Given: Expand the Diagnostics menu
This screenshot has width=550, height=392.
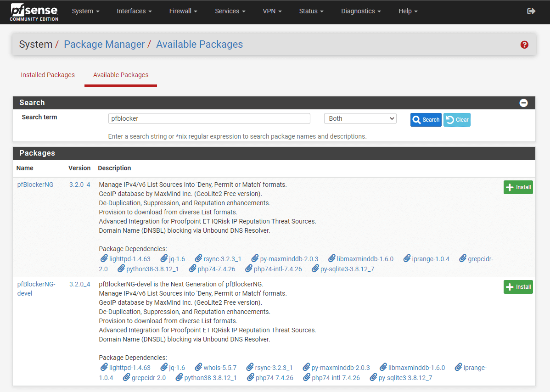Looking at the screenshot, I should (361, 11).
